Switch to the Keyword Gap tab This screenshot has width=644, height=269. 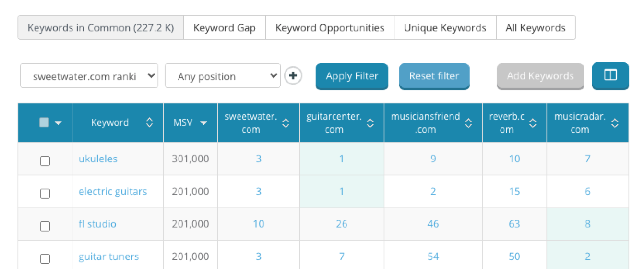pyautogui.click(x=225, y=28)
